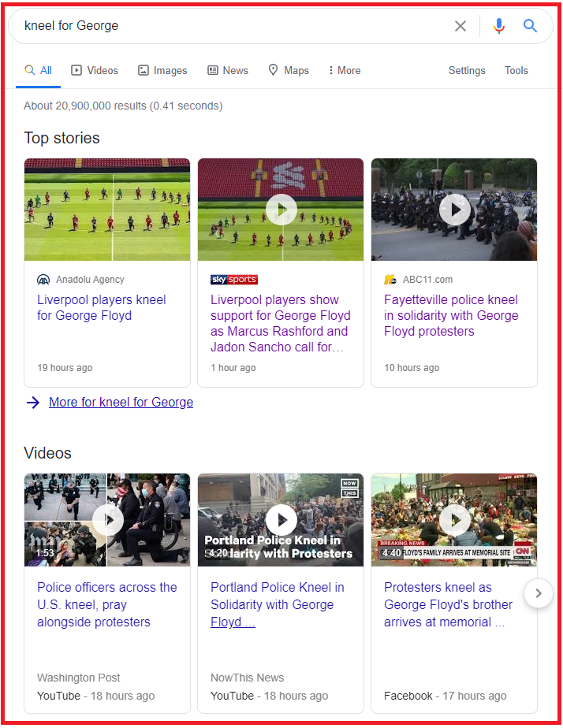Play the Portland Police Kneel video

click(x=281, y=520)
